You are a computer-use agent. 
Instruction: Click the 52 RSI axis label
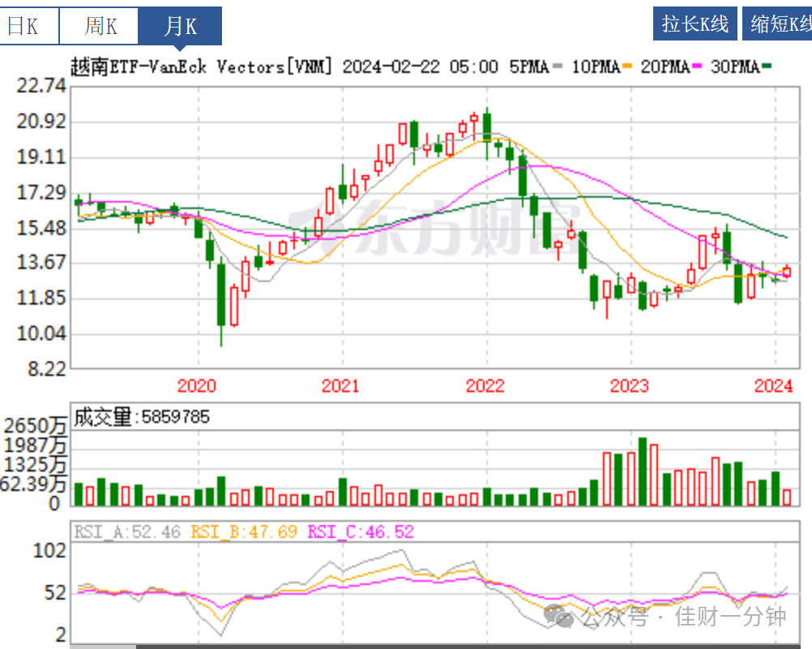point(55,593)
